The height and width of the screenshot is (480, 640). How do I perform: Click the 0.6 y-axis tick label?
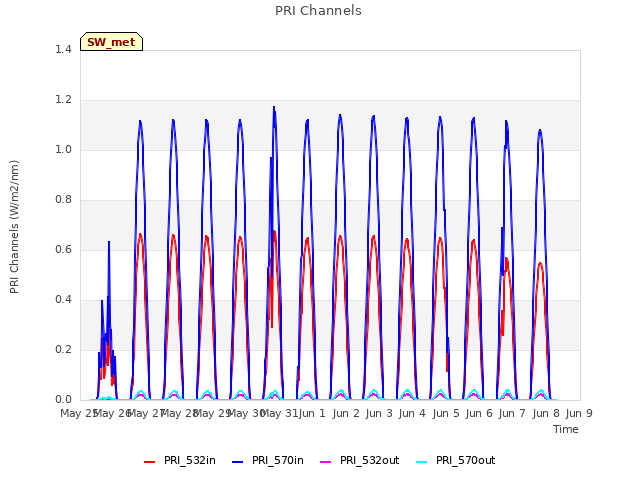[x=63, y=249]
